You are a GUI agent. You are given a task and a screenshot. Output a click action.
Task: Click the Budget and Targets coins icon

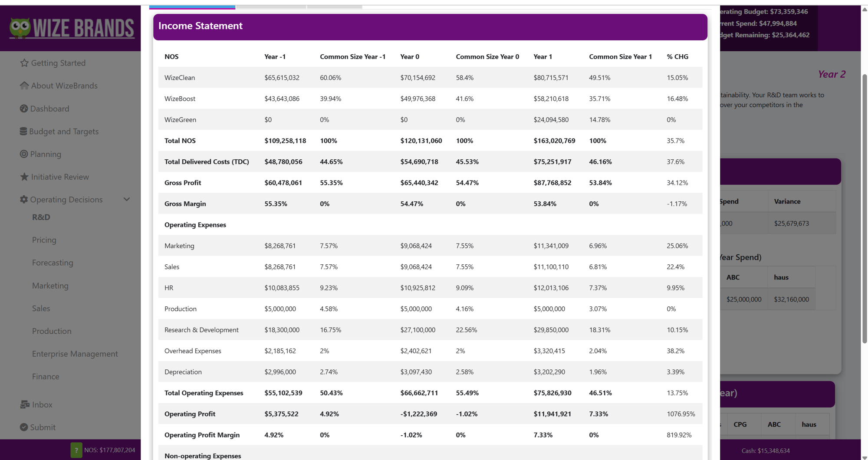(x=23, y=131)
